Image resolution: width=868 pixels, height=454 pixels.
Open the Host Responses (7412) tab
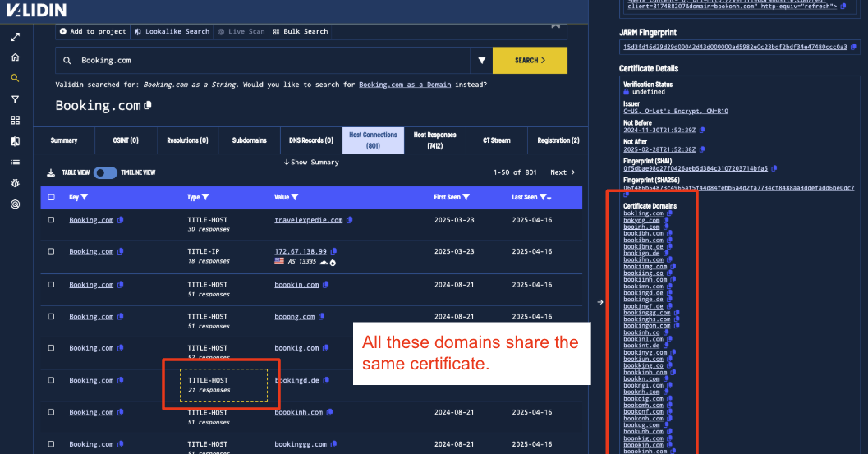coord(434,140)
